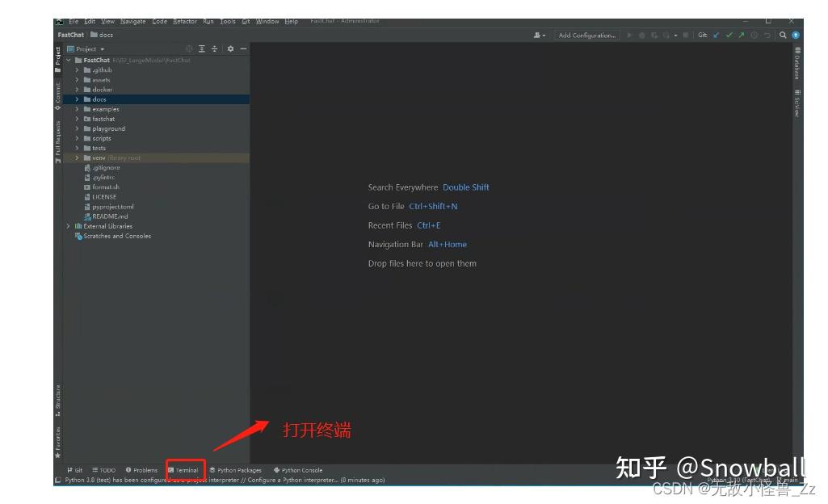Screen dimensions: 828x504
Task: Open the Navigate menu
Action: 133,21
